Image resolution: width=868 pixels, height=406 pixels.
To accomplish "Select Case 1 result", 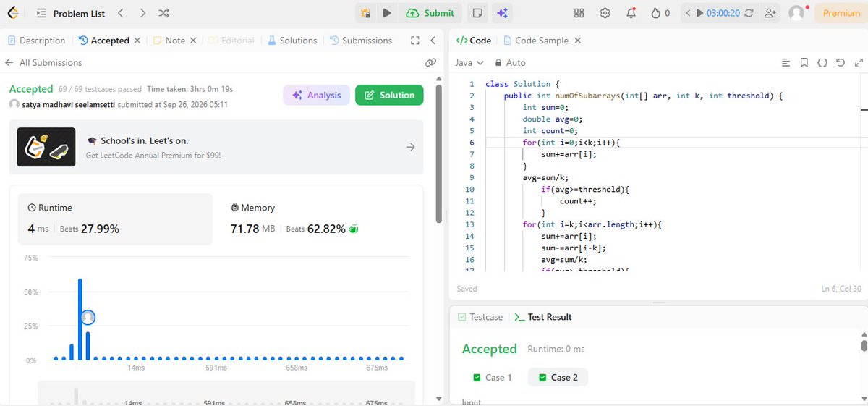I will pyautogui.click(x=492, y=377).
